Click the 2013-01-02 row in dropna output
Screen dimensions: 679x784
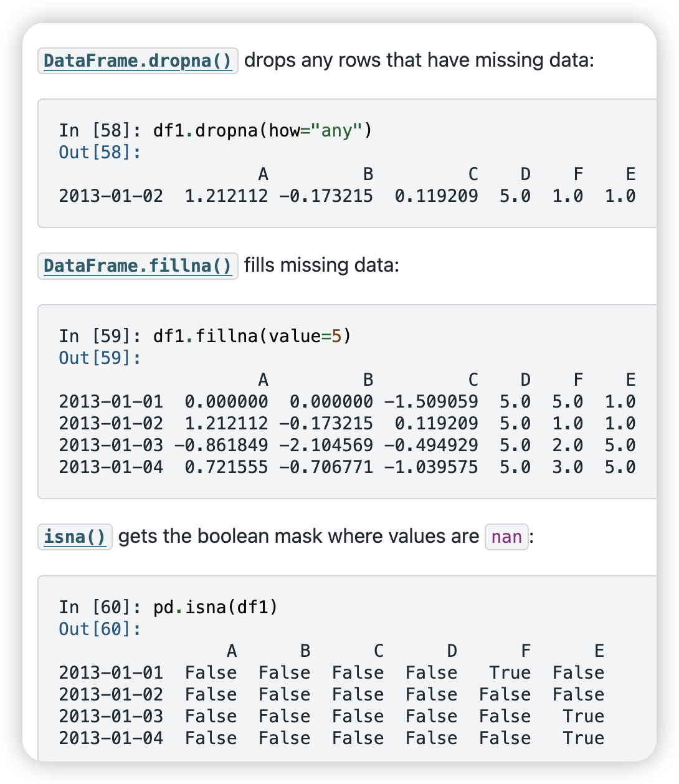click(348, 196)
